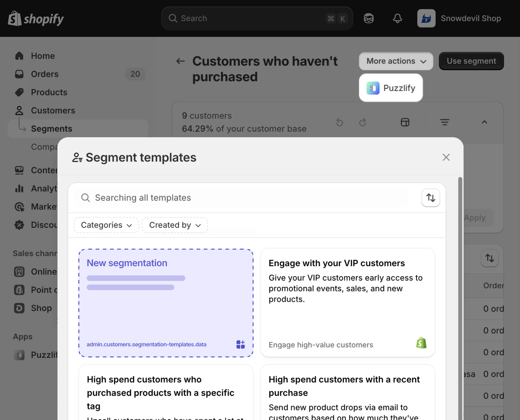
Task: Collapse the segment editor with chevron up
Action: click(x=484, y=122)
